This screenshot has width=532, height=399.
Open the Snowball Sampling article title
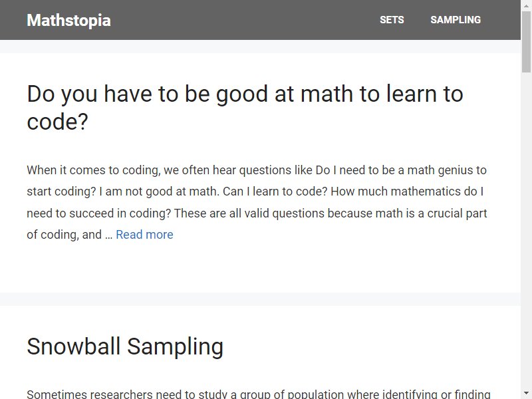(x=125, y=346)
